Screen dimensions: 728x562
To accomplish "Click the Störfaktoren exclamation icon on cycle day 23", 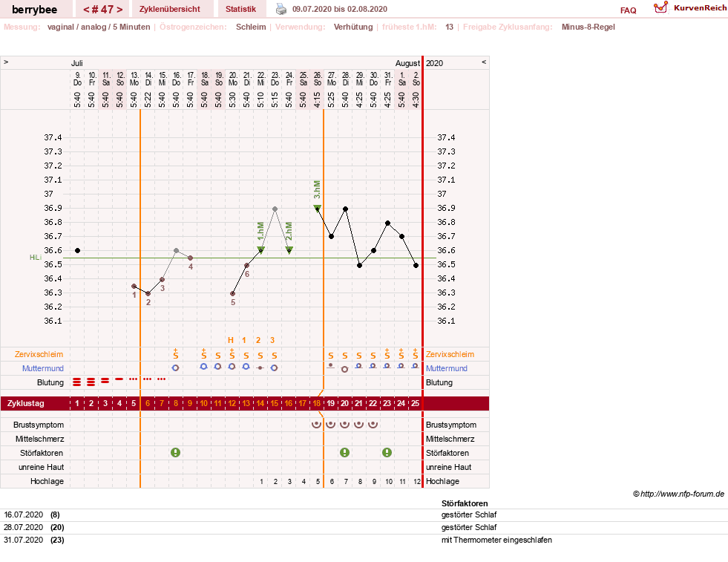I will [x=387, y=452].
